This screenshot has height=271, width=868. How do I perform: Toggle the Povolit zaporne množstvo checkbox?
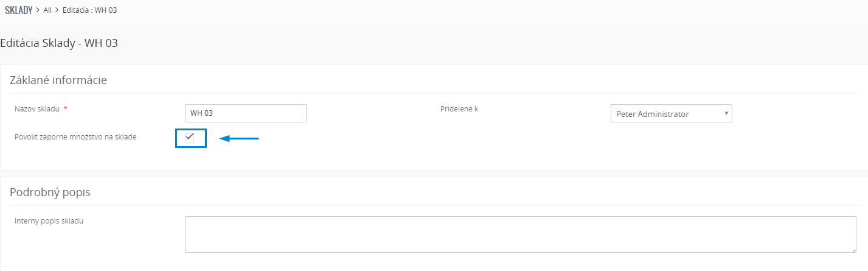[190, 137]
